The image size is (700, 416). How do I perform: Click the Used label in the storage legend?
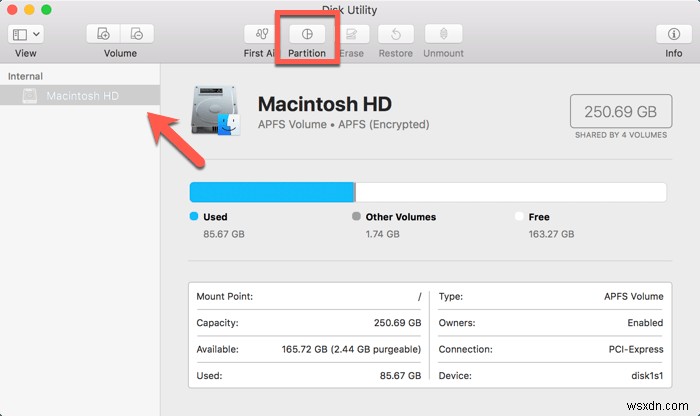click(215, 217)
